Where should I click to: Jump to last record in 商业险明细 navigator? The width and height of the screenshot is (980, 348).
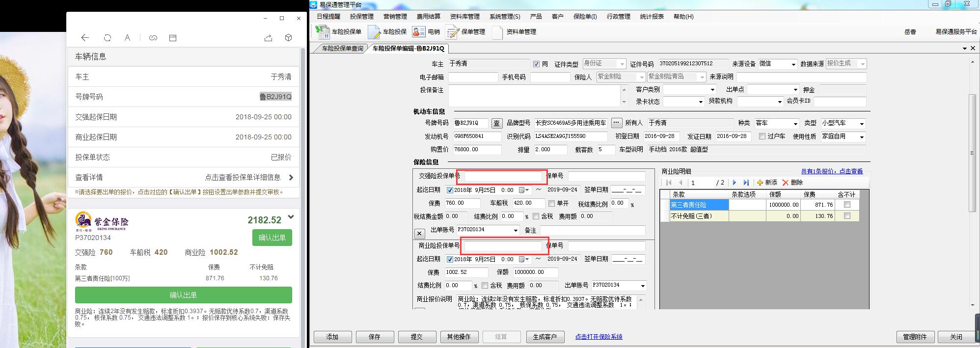pos(746,183)
